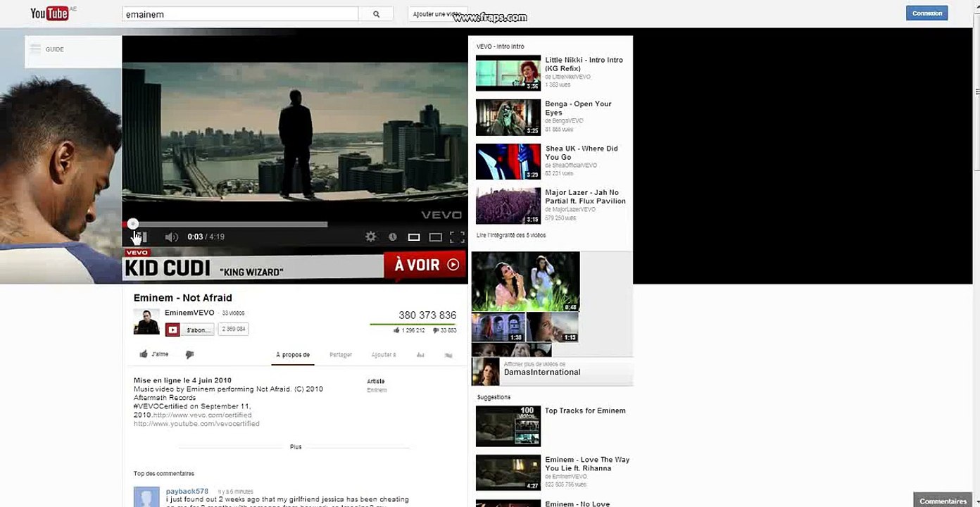Enter fullscreen mode icon
Screen dimensions: 980x507
[457, 237]
